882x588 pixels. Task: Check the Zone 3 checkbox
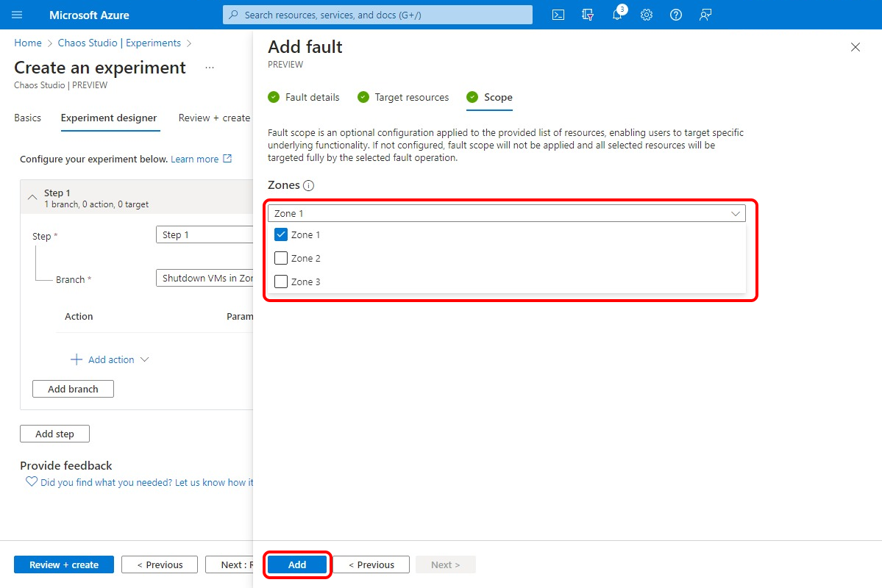click(x=281, y=282)
